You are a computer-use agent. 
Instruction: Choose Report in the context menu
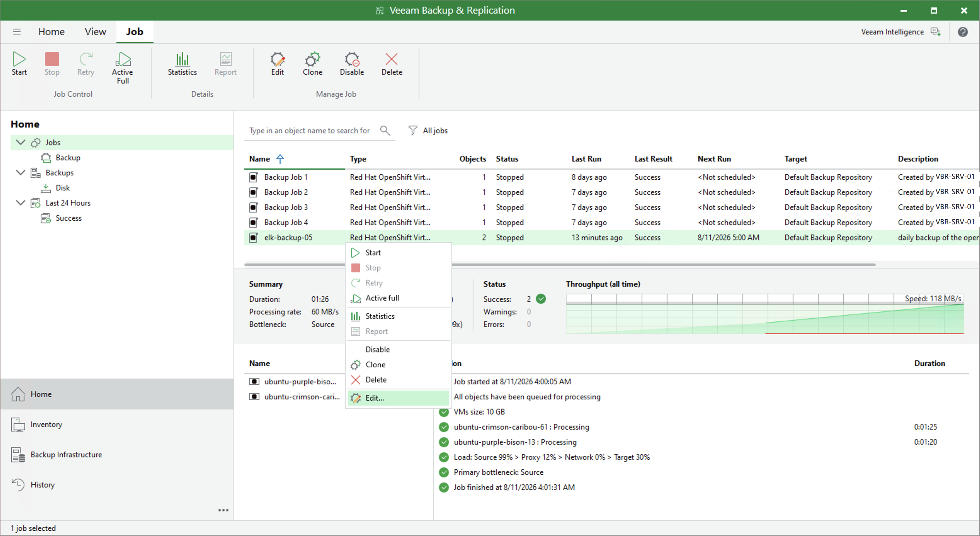tap(398, 331)
